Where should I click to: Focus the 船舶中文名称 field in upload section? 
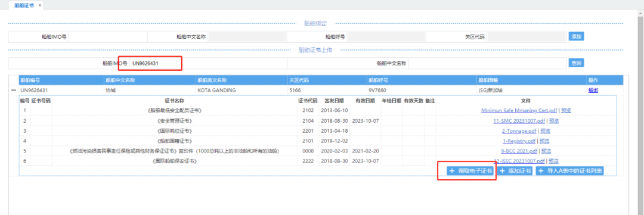point(487,63)
